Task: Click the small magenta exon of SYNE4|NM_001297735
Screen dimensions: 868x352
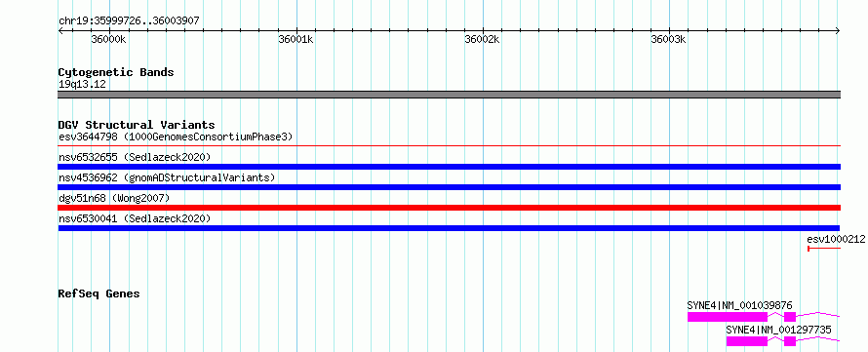Action: coord(790,341)
